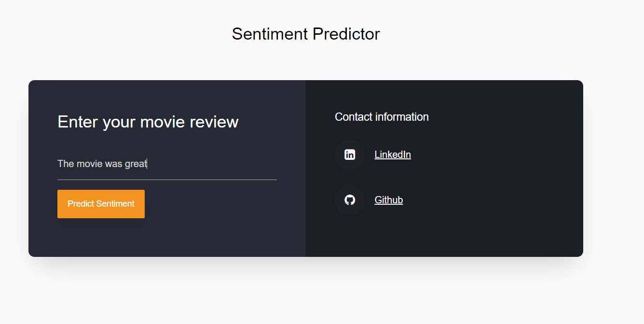Click the word "was" in the typed review

click(113, 164)
